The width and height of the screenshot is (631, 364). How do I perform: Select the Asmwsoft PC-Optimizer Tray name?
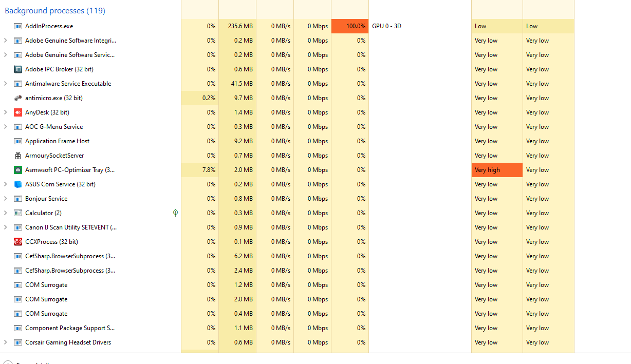click(x=70, y=170)
